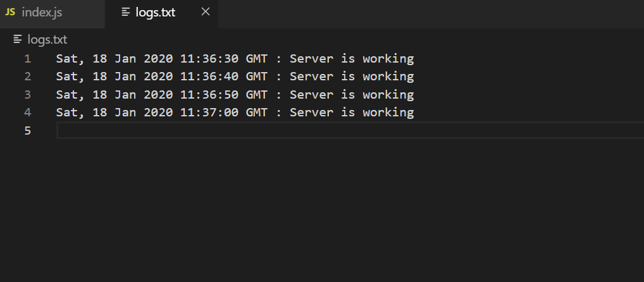Click the 11:36:30 timestamp
Image resolution: width=644 pixels, height=282 pixels.
[209, 59]
